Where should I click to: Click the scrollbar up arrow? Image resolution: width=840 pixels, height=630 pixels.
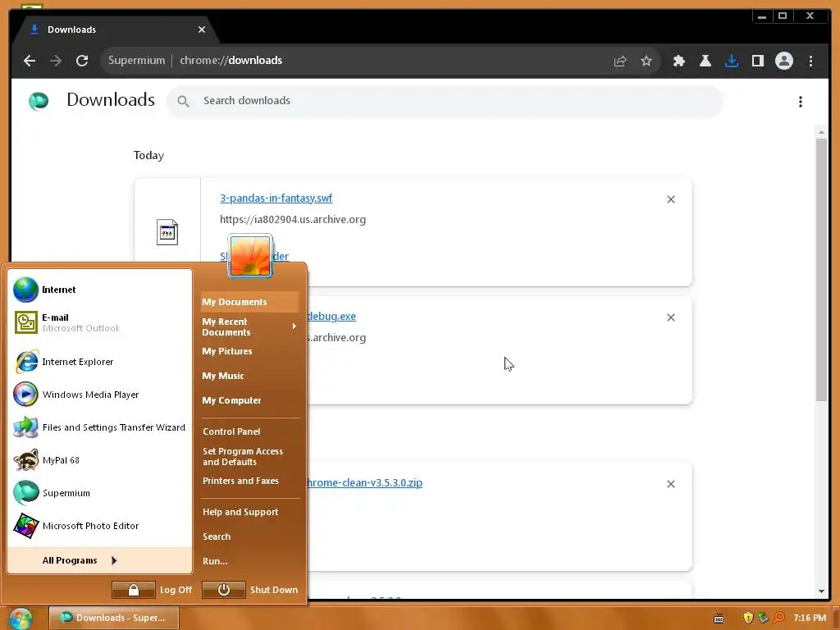coord(821,132)
